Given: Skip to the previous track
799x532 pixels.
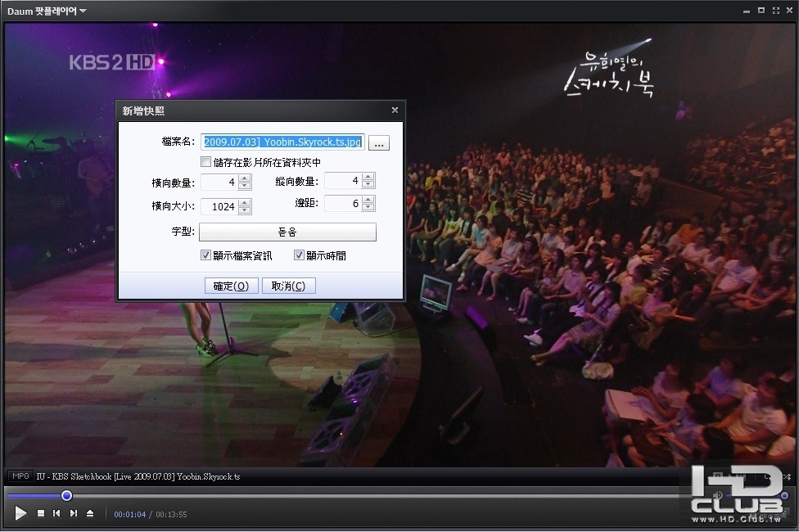Looking at the screenshot, I should (x=56, y=513).
